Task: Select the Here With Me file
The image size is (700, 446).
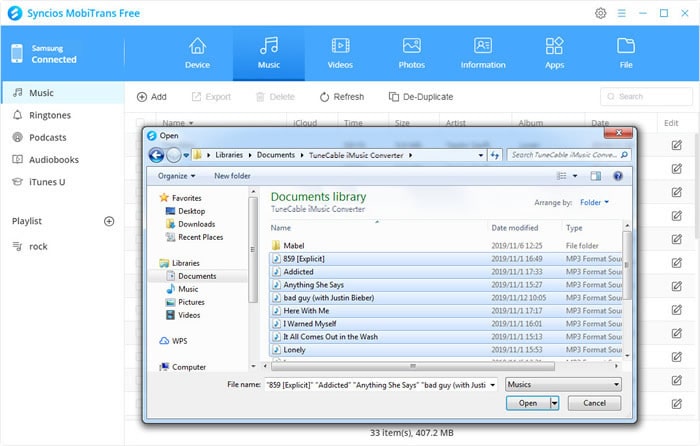Action: click(446, 311)
